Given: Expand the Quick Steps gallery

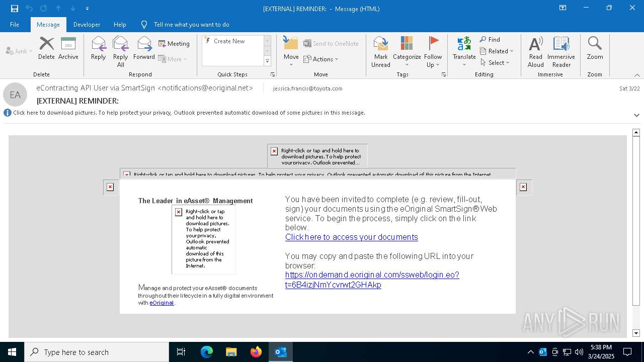Looking at the screenshot, I should click(267, 61).
